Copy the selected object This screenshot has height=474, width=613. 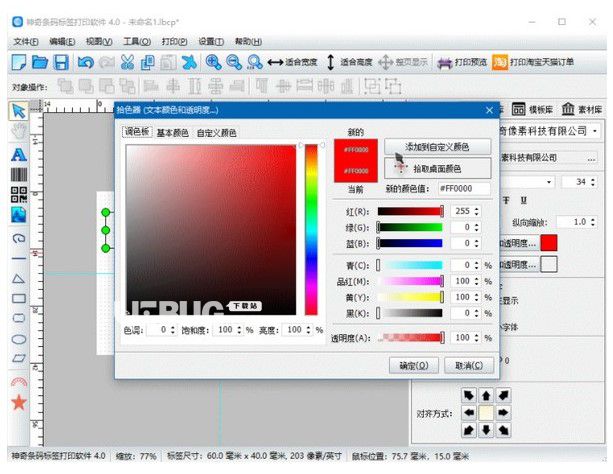click(x=147, y=62)
